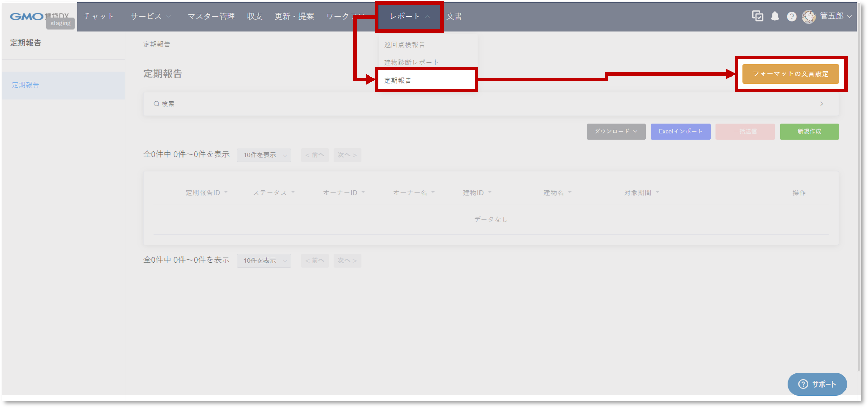Choose 建物診断レポート from the dropdown menu
The width and height of the screenshot is (868, 408).
point(411,62)
